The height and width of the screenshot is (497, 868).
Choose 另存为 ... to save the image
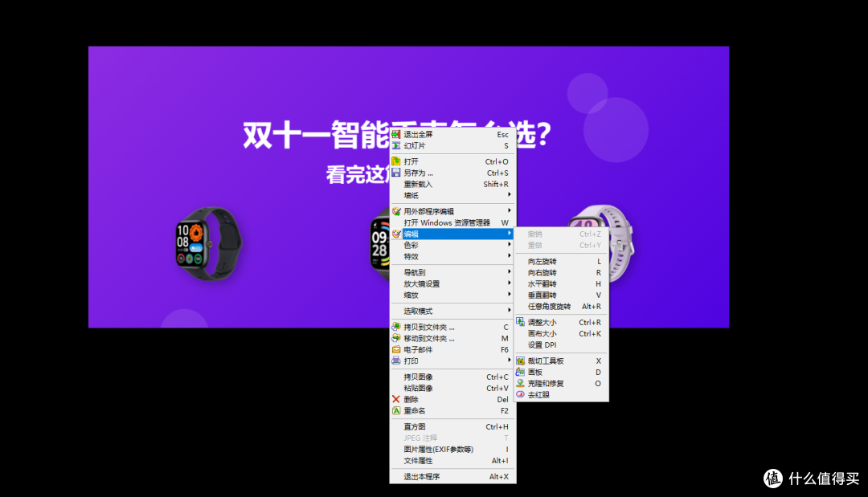click(x=452, y=173)
